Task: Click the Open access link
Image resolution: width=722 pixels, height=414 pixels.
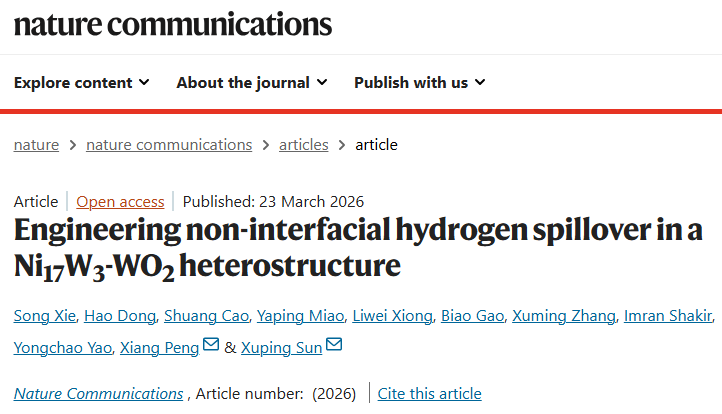Action: point(120,201)
